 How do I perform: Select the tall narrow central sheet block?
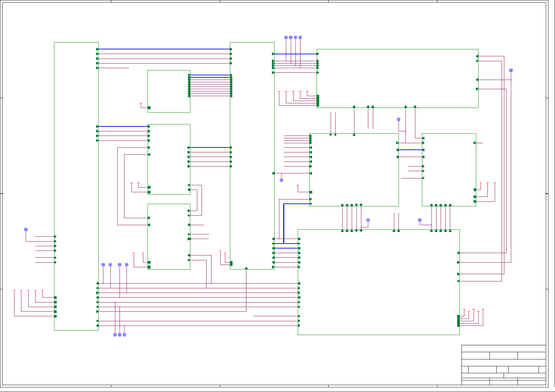click(x=252, y=156)
